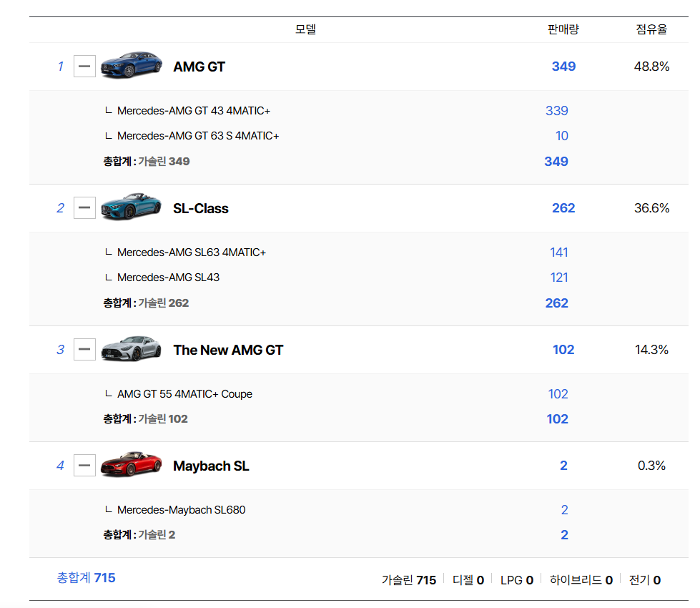
Task: Click the 총합계 715 total
Action: coord(87,578)
